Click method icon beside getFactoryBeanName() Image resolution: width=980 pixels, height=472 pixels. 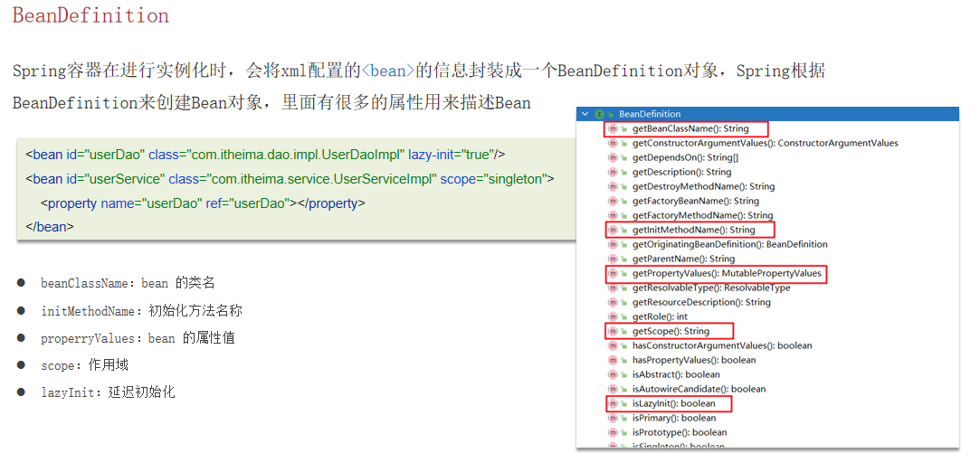[614, 201]
